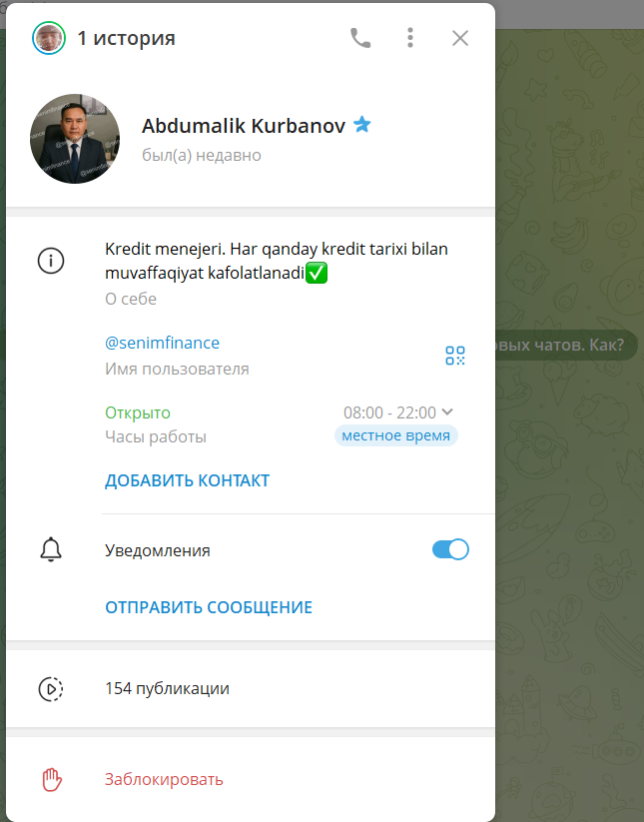Select Заблокировать to block user
The height and width of the screenshot is (822, 644).
point(164,779)
